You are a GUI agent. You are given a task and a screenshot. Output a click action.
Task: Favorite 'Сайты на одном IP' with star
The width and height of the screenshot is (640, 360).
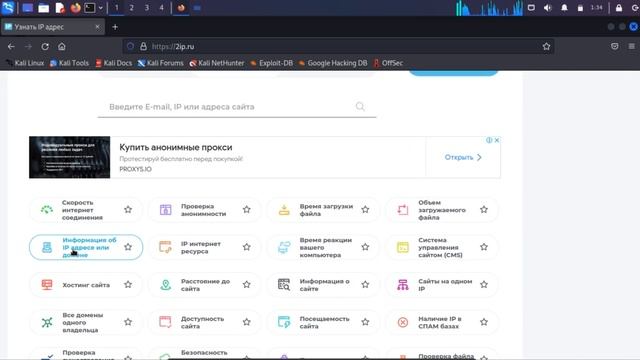tap(484, 284)
